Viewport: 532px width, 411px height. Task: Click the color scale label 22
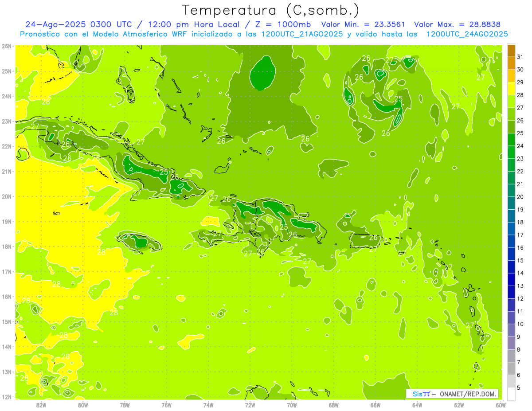pyautogui.click(x=520, y=172)
